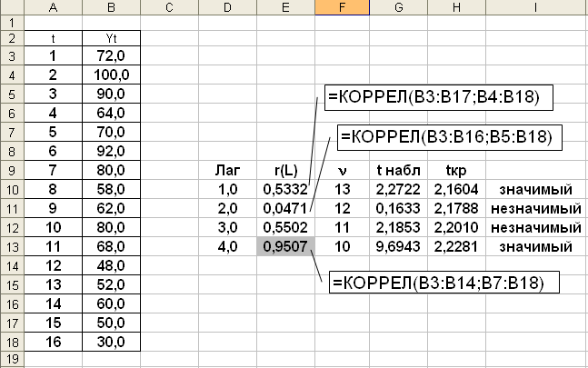Select column header I
The height and width of the screenshot is (368, 588).
pos(536,7)
